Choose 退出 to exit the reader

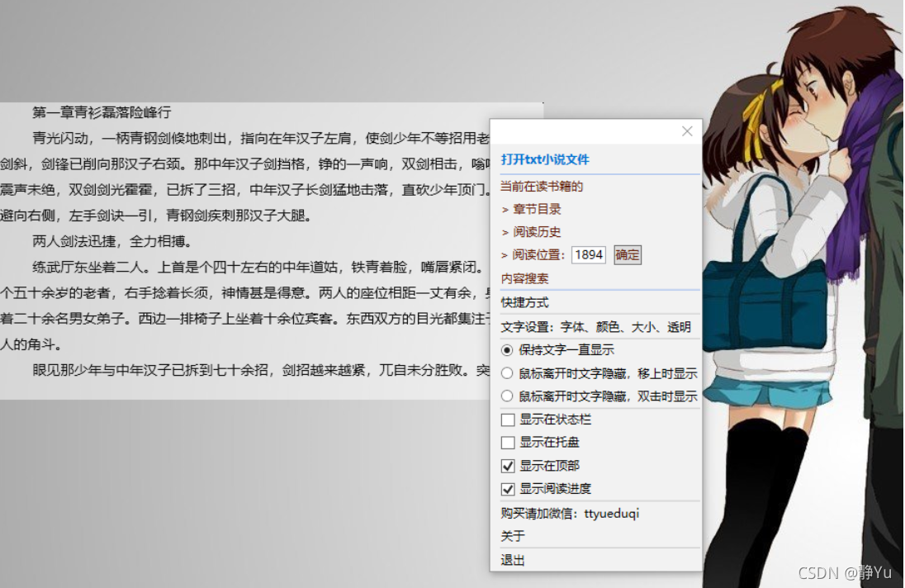click(x=513, y=560)
